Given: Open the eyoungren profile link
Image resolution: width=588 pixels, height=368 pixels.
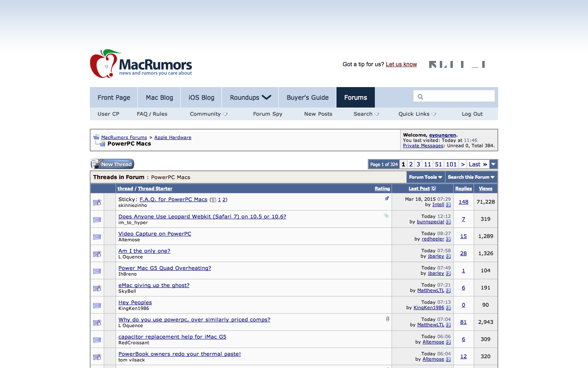Looking at the screenshot, I should [443, 135].
